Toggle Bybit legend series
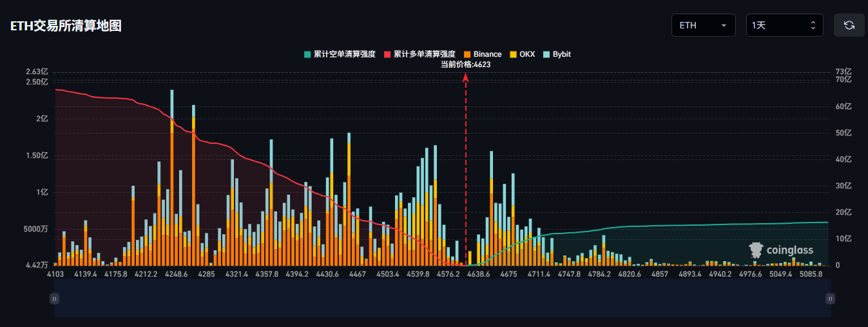 click(x=557, y=54)
